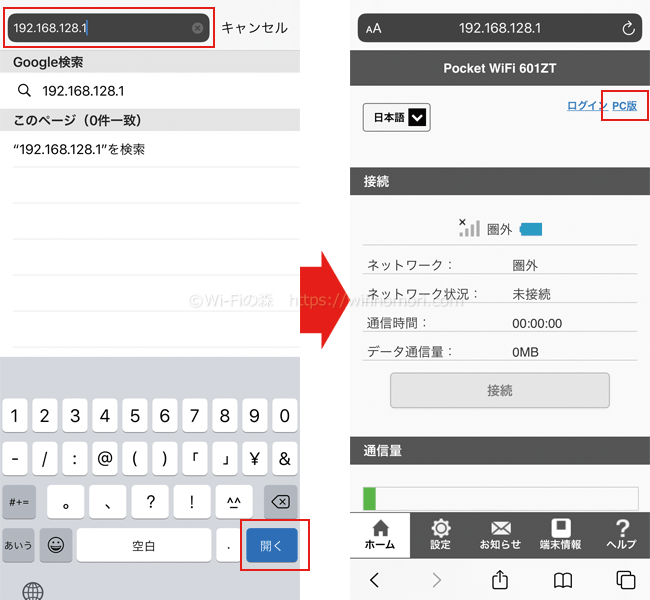Tap Safari's forward arrow

pos(437,579)
